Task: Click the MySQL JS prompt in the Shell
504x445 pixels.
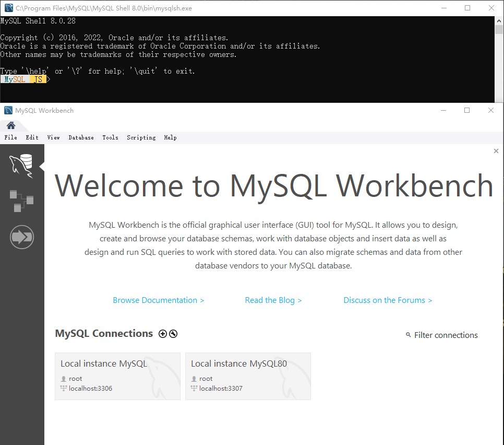Action: pyautogui.click(x=25, y=79)
